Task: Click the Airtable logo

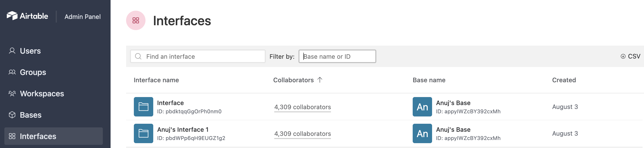Action: click(27, 16)
